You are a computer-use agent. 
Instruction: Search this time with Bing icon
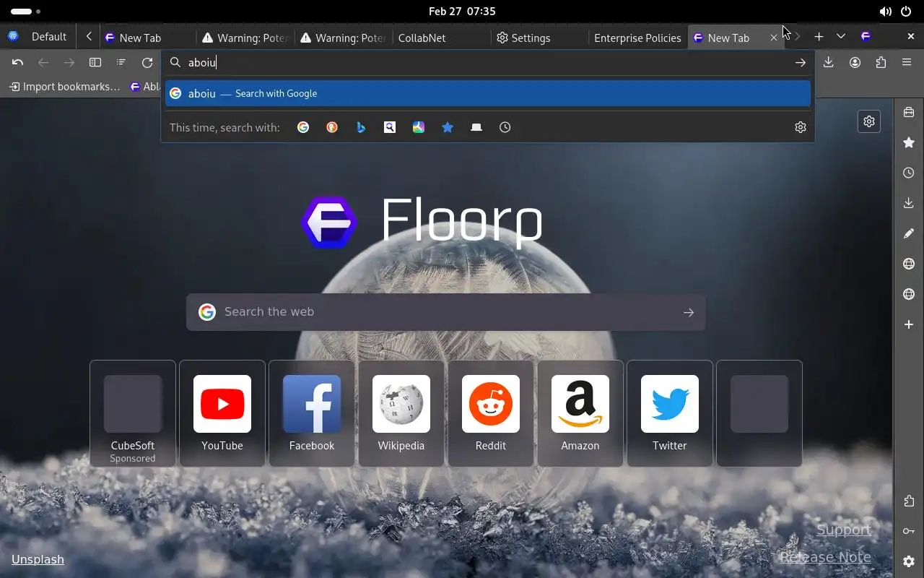tap(361, 127)
